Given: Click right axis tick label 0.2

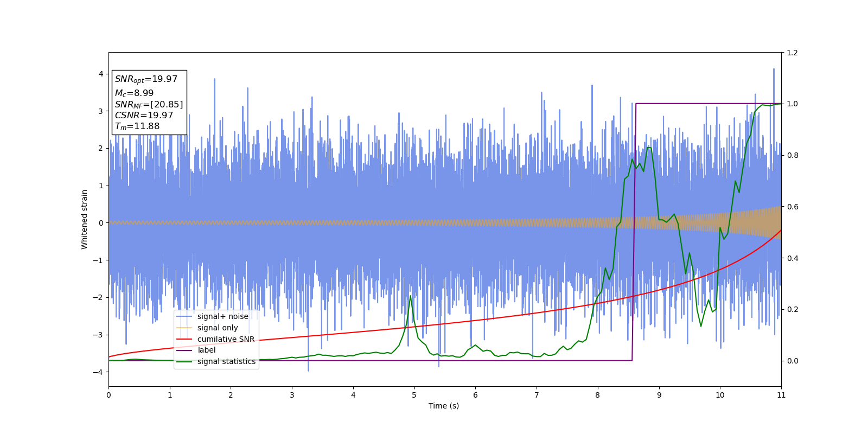Looking at the screenshot, I should (792, 309).
